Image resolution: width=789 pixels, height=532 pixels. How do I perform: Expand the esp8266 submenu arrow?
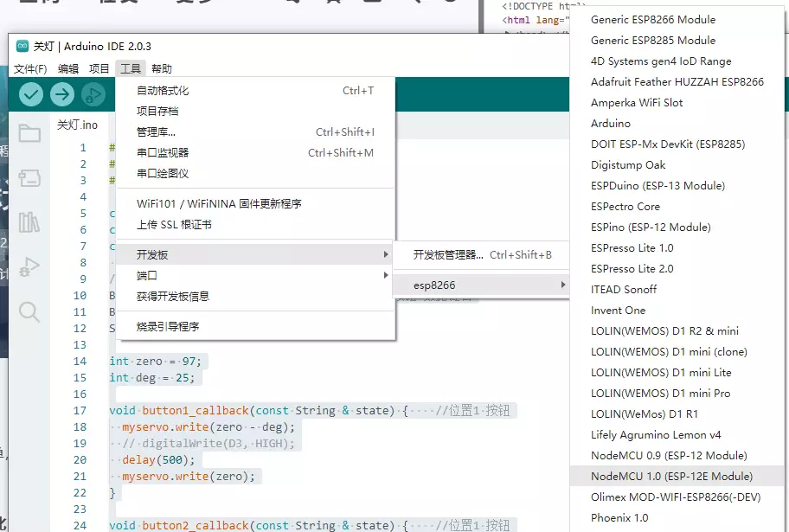tap(562, 285)
